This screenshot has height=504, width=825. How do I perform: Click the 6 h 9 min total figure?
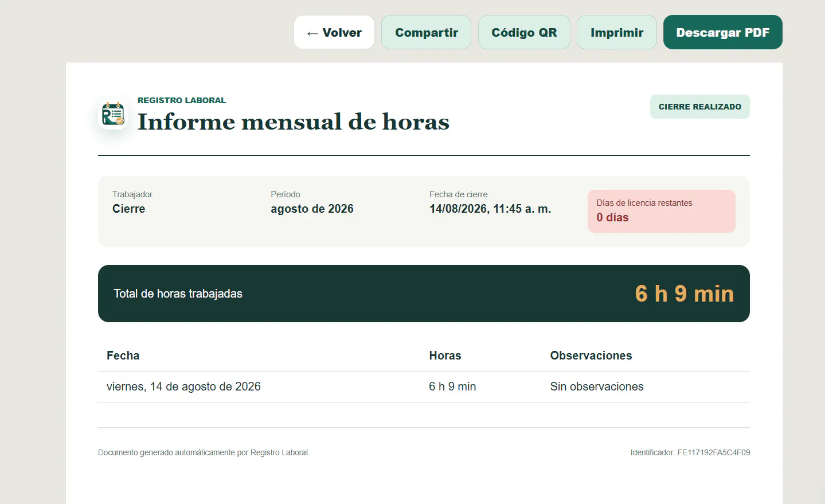684,294
